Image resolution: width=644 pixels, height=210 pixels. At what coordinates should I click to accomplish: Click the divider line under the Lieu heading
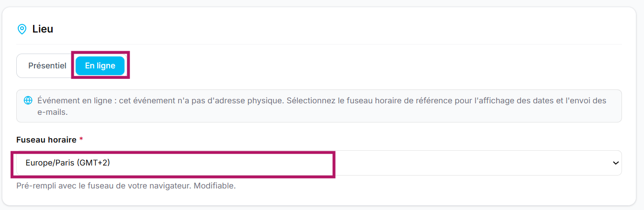319,44
